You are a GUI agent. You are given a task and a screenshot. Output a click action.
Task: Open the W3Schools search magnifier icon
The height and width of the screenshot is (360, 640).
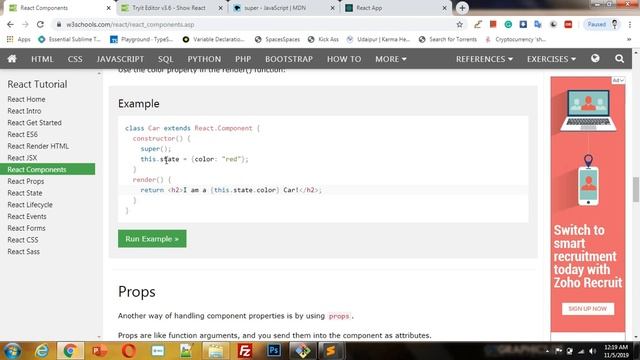pos(619,59)
